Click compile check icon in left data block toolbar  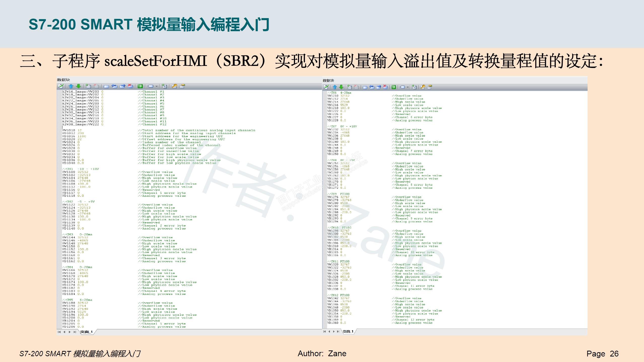pyautogui.click(x=60, y=86)
